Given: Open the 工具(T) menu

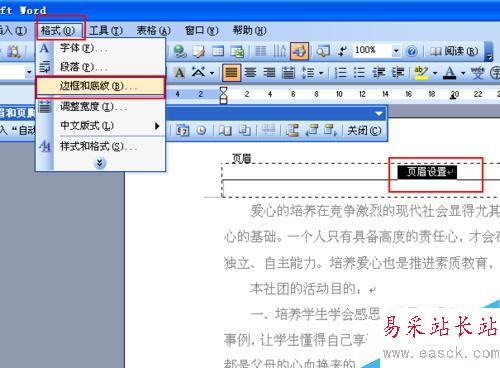Looking at the screenshot, I should point(106,31).
